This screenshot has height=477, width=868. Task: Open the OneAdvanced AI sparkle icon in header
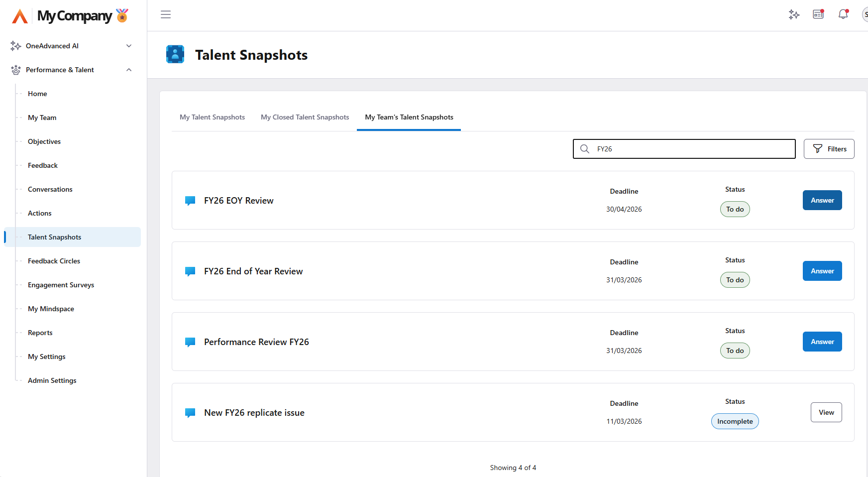click(x=794, y=14)
